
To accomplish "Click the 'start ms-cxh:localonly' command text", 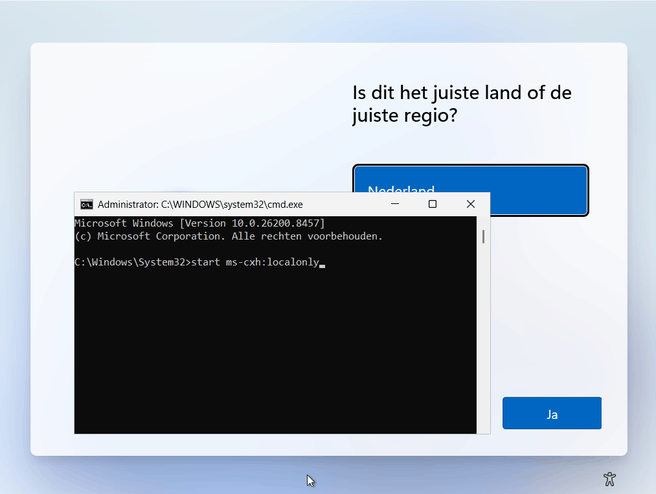I will coord(255,262).
